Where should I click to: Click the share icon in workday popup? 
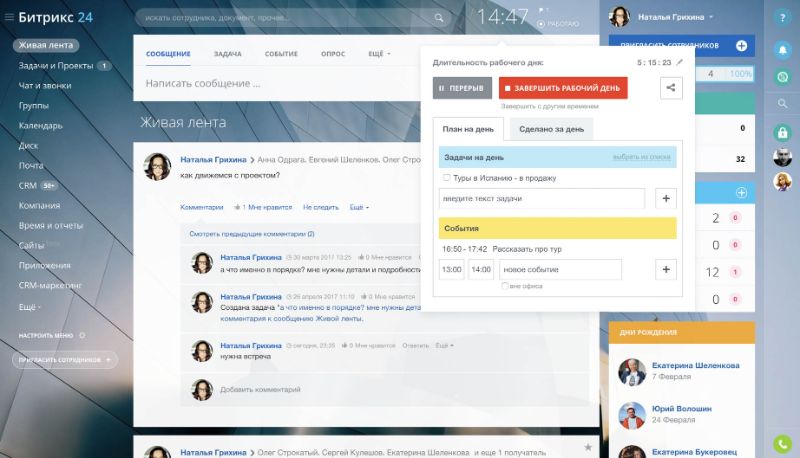pos(671,88)
